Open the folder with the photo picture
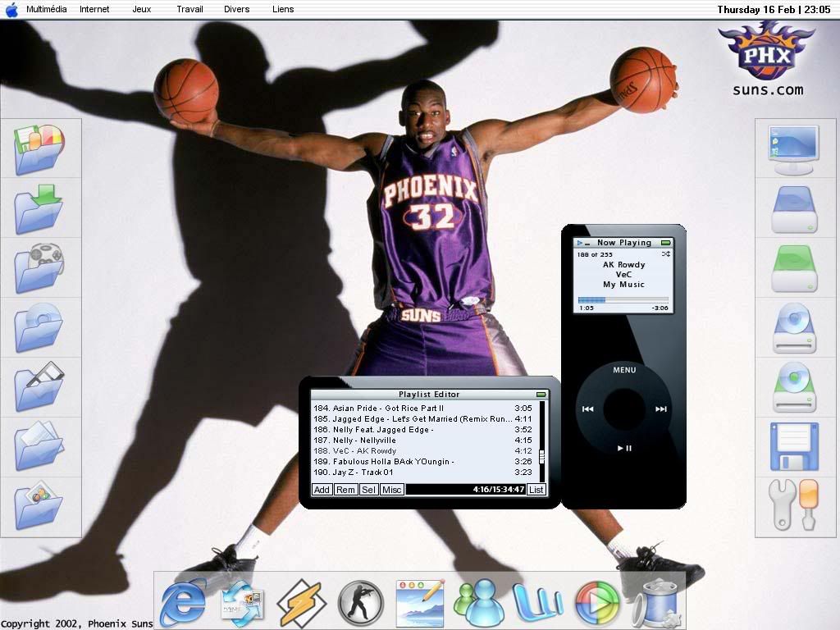The width and height of the screenshot is (840, 630). tap(39, 505)
